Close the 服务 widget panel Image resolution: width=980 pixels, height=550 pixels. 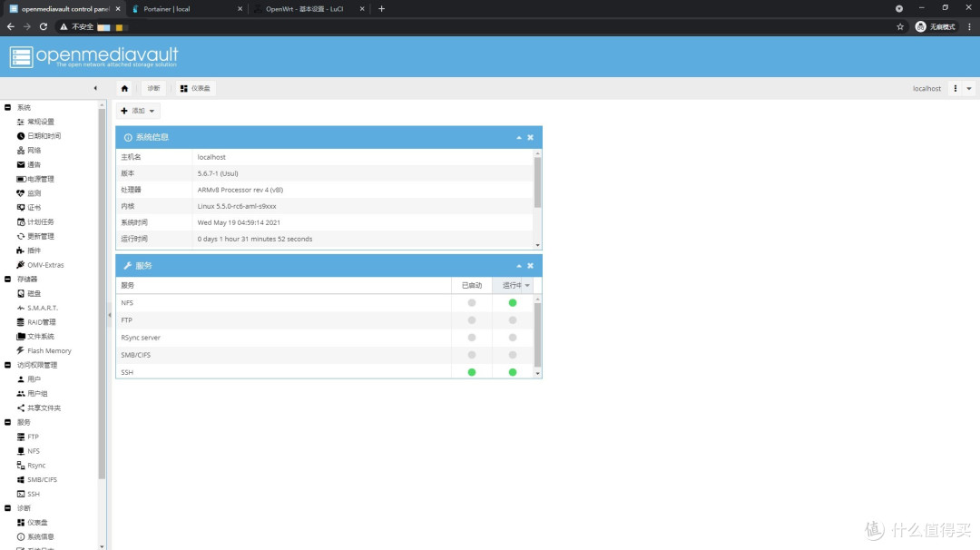[x=530, y=266]
